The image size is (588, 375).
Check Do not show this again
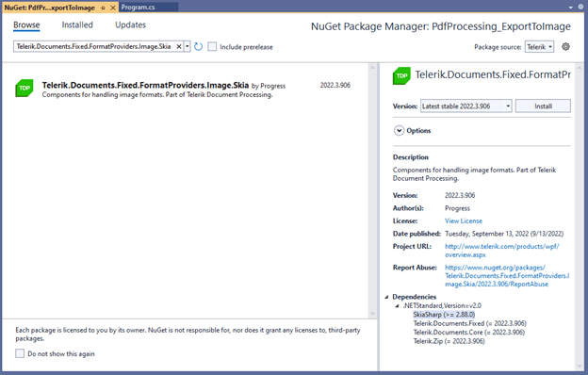coord(20,353)
